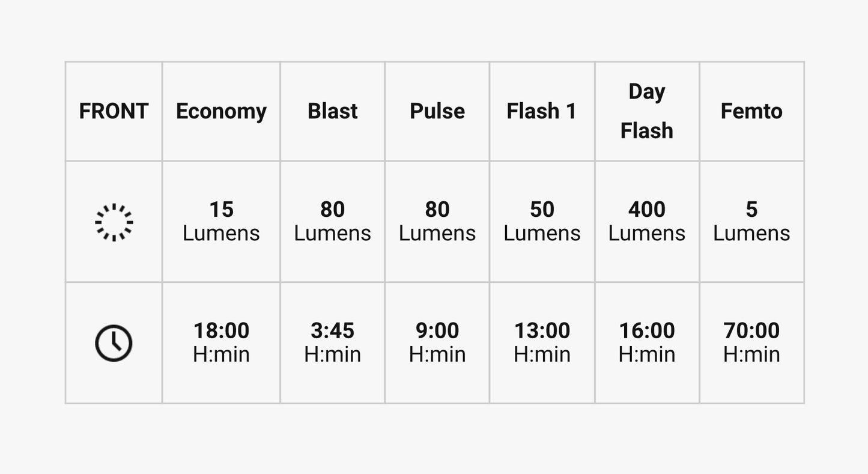Screen dimensions: 868x474
Task: Select the 80 Lumens Blast cell
Action: (332, 221)
